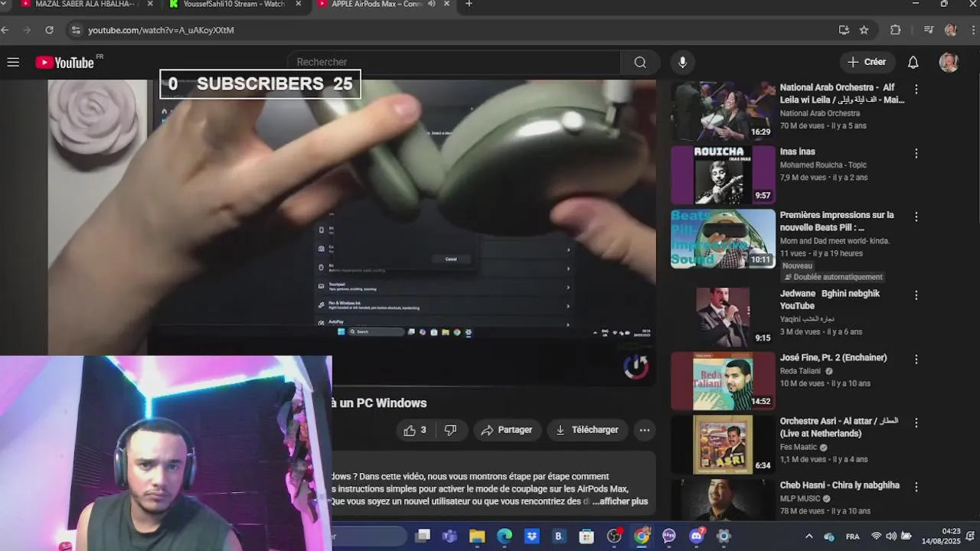Open the Créer dropdown button
This screenshot has width=980, height=551.
point(866,62)
